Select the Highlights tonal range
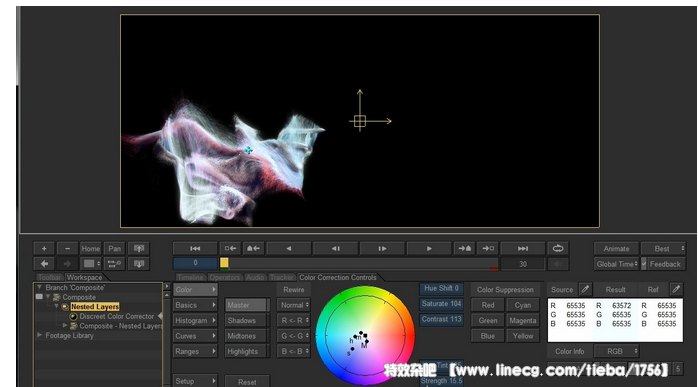This screenshot has width=698, height=387. coord(247,351)
